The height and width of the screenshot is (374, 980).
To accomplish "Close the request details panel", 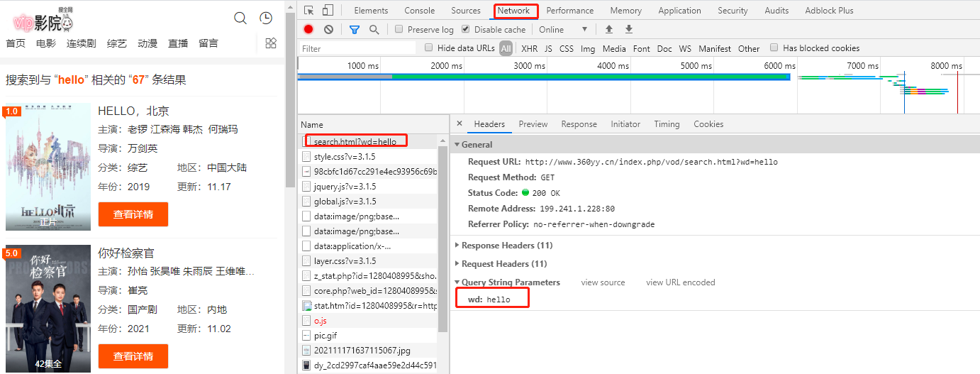I will pyautogui.click(x=459, y=123).
